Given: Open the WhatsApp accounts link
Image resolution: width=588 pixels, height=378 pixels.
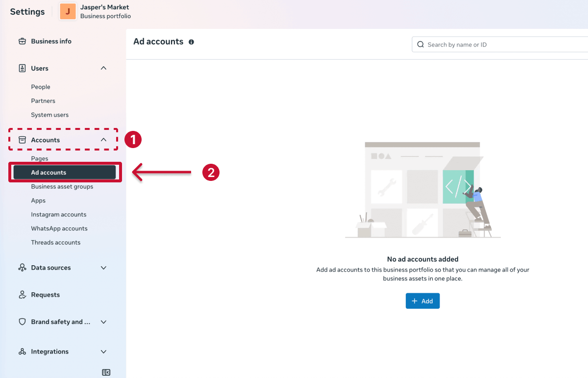Looking at the screenshot, I should coord(59,228).
